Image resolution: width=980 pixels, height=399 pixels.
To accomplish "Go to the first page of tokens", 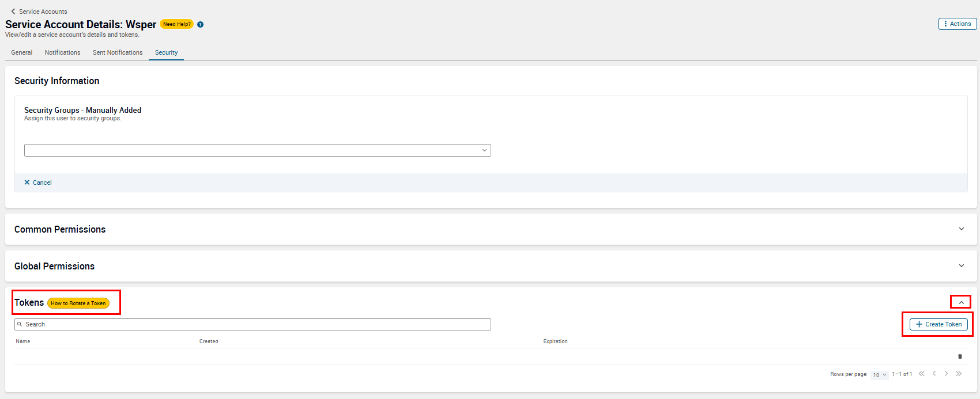I will point(922,374).
